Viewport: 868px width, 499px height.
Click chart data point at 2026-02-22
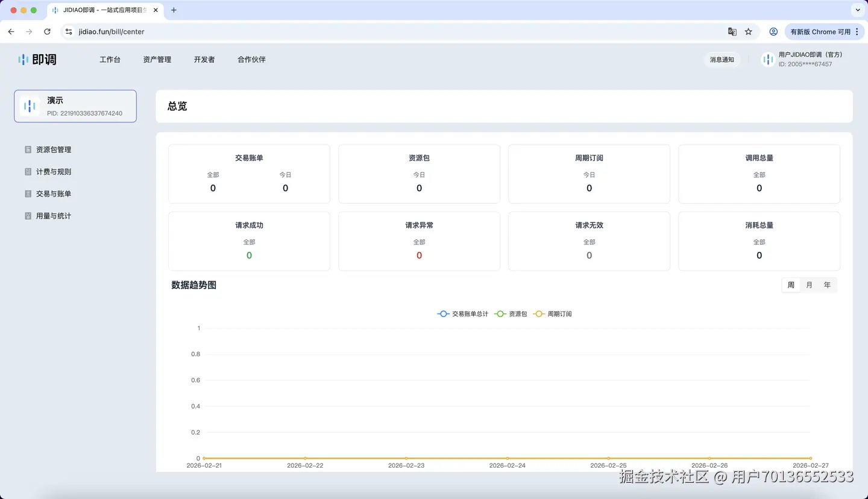[x=305, y=458]
